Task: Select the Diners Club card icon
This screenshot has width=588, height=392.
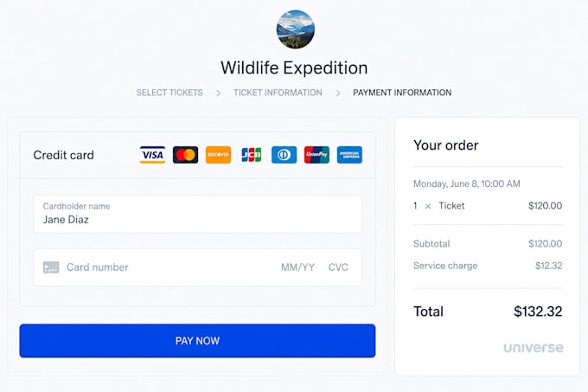Action: [284, 155]
